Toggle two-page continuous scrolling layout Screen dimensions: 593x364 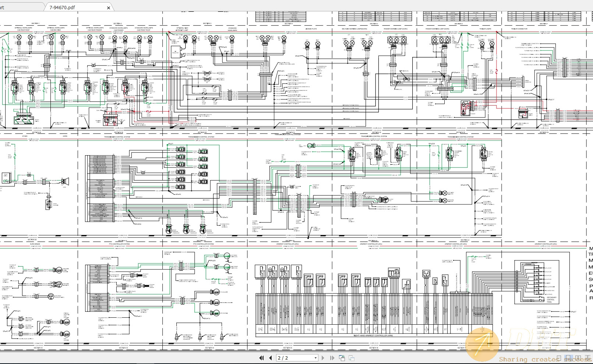coord(588,357)
